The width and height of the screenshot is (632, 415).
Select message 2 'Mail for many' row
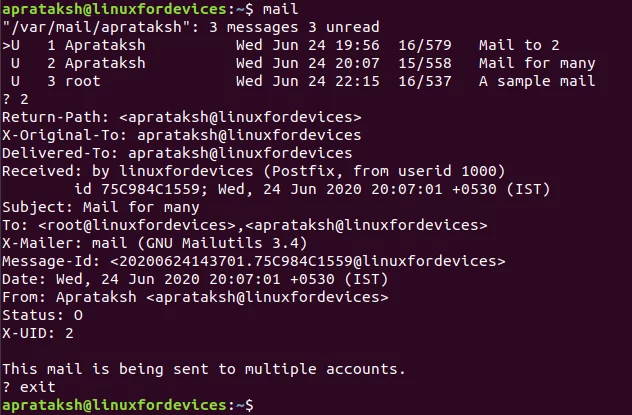(x=299, y=63)
